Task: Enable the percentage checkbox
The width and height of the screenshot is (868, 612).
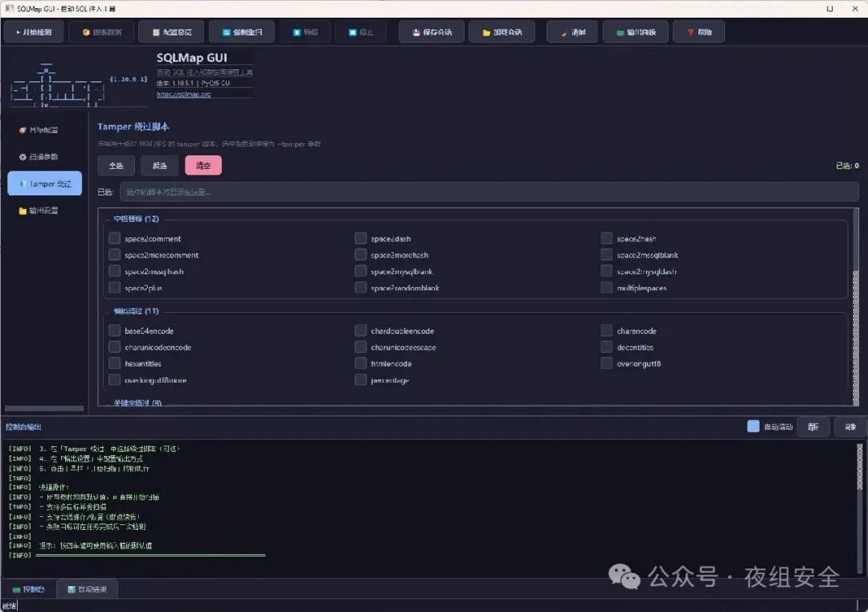Action: (x=360, y=380)
